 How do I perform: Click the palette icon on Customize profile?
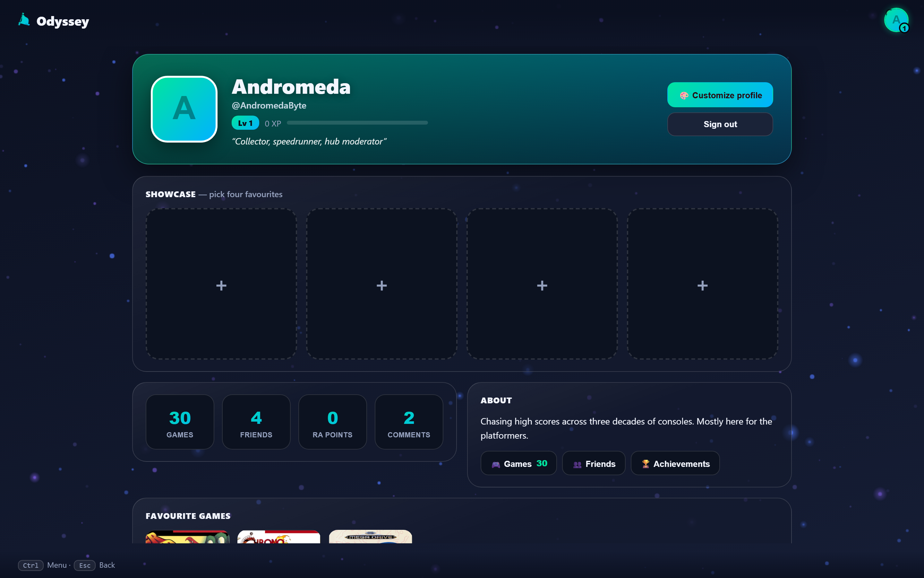tap(684, 95)
